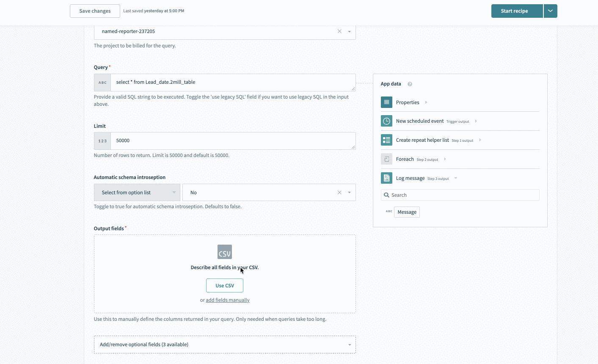Click the add fields manually link
The width and height of the screenshot is (598, 364).
[227, 300]
